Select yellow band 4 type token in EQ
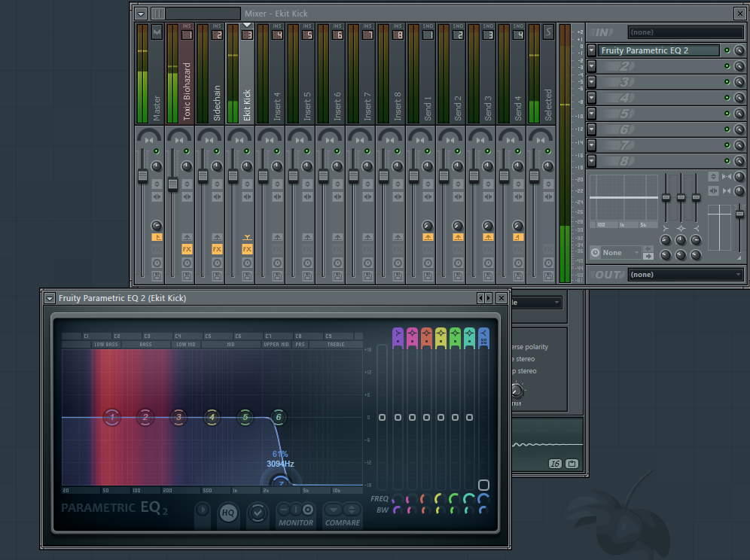 coord(441,338)
